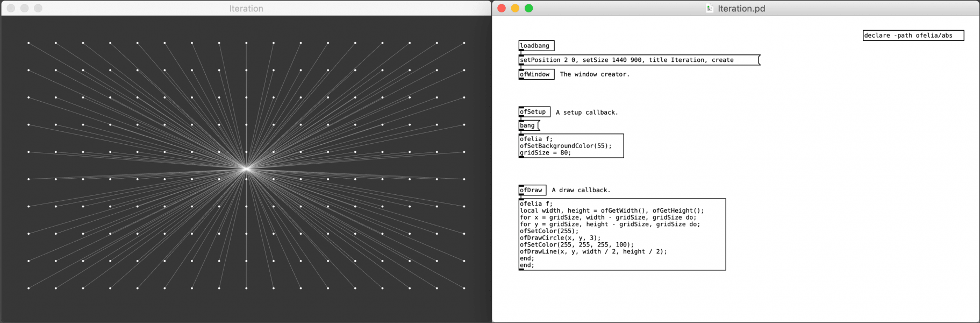Image resolution: width=980 pixels, height=323 pixels.
Task: Click the 'A draw callback.' comment
Action: (581, 190)
